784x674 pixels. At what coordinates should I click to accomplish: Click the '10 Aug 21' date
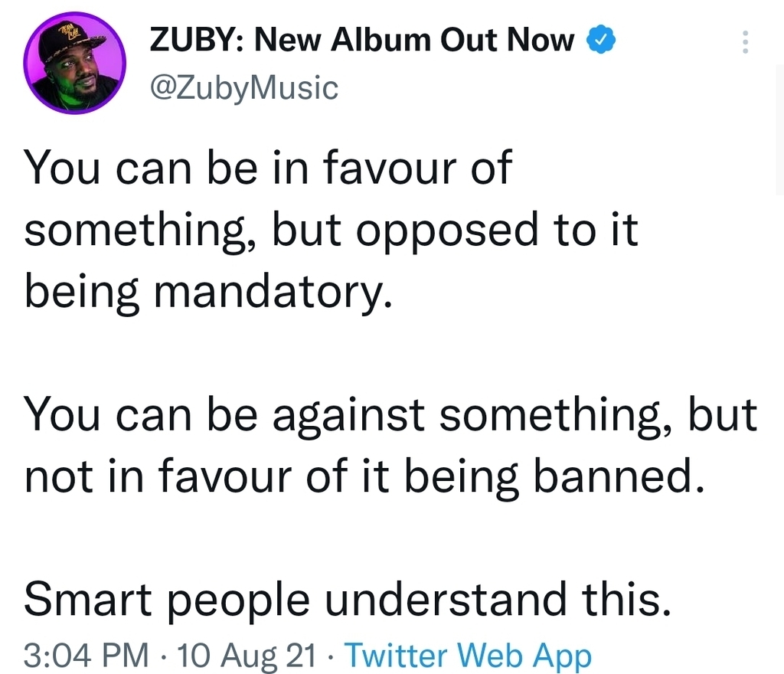(x=247, y=655)
